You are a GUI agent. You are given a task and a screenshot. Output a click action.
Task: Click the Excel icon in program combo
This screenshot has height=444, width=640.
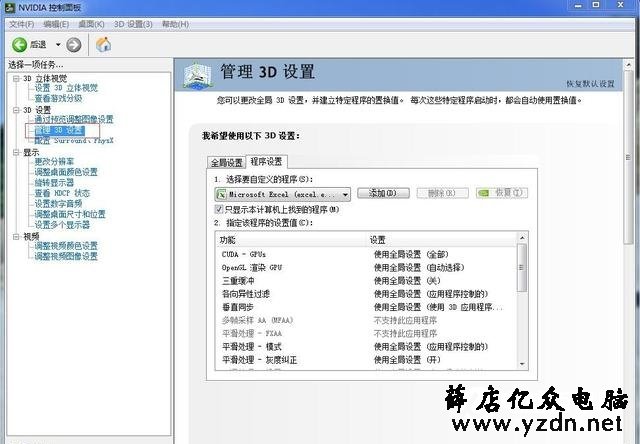(x=221, y=195)
